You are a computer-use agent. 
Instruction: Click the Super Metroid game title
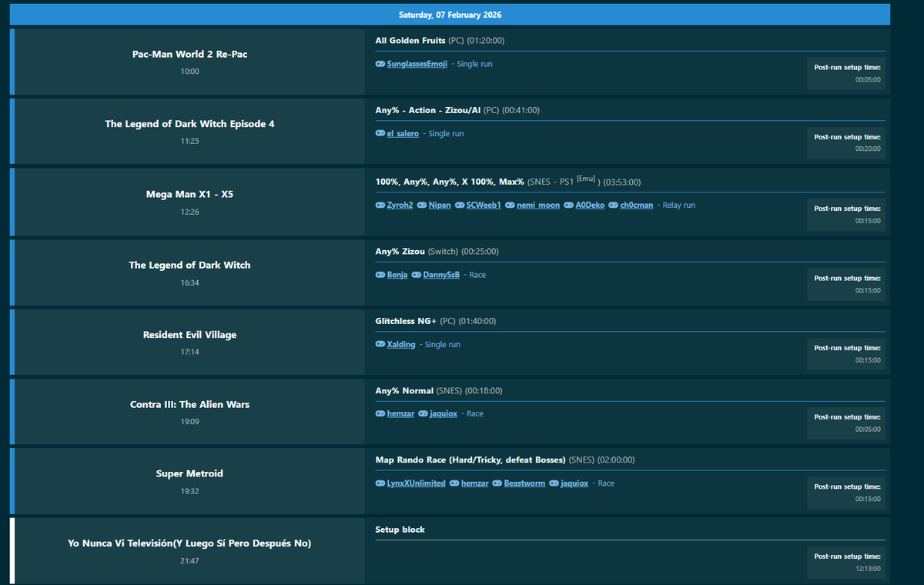click(189, 473)
